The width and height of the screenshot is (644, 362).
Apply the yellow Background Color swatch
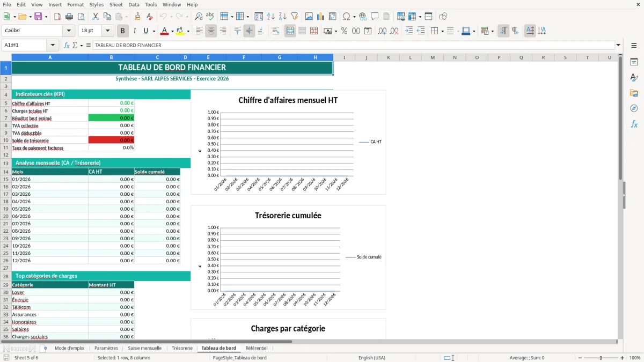pos(180,31)
